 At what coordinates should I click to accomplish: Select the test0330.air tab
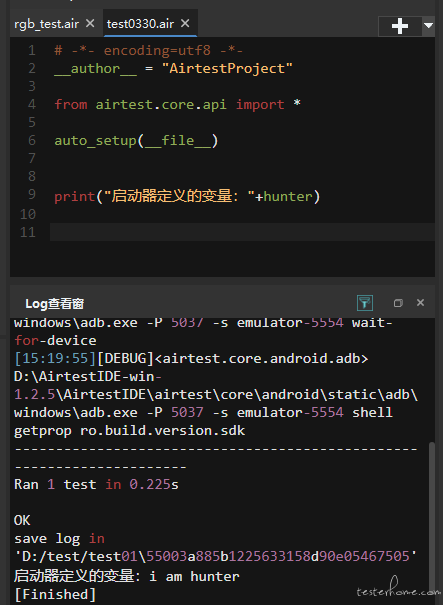point(140,24)
